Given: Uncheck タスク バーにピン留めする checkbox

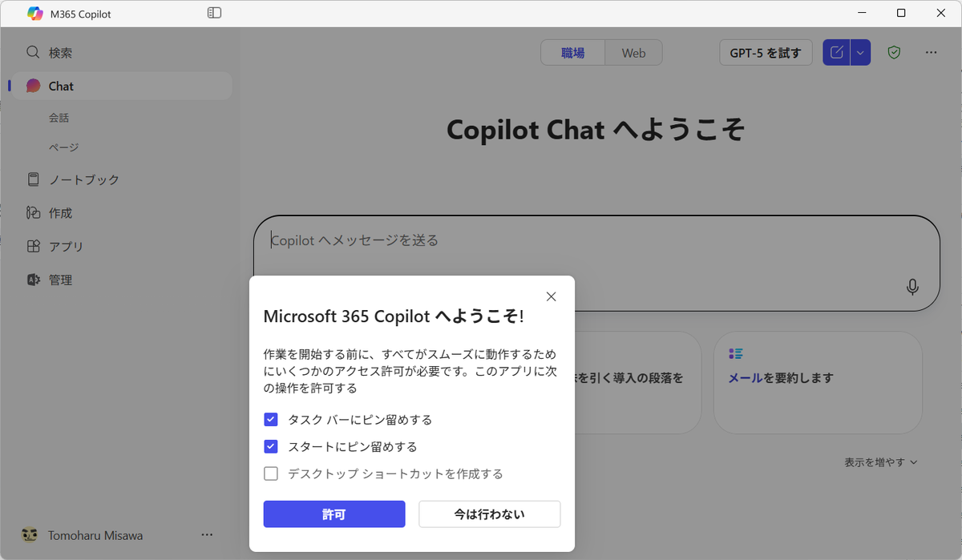Looking at the screenshot, I should click(x=271, y=420).
